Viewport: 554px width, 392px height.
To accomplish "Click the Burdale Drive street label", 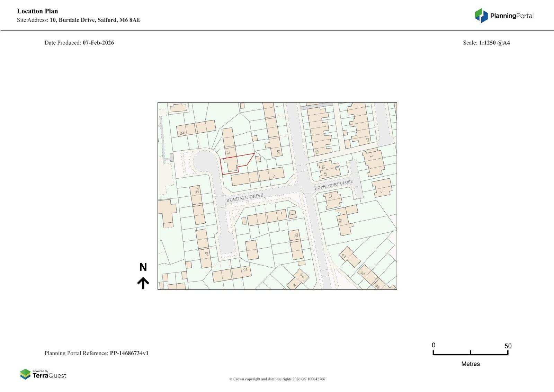I will pos(245,198).
